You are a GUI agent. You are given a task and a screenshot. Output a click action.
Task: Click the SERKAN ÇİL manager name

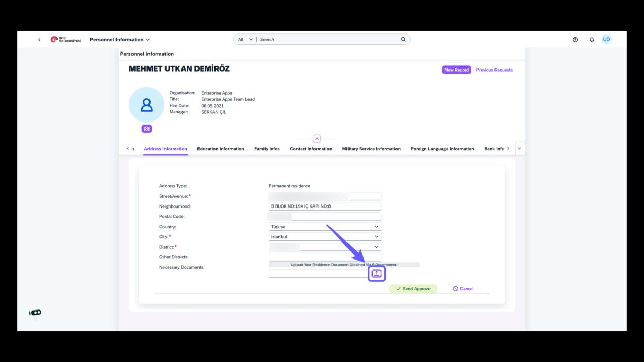tap(213, 112)
